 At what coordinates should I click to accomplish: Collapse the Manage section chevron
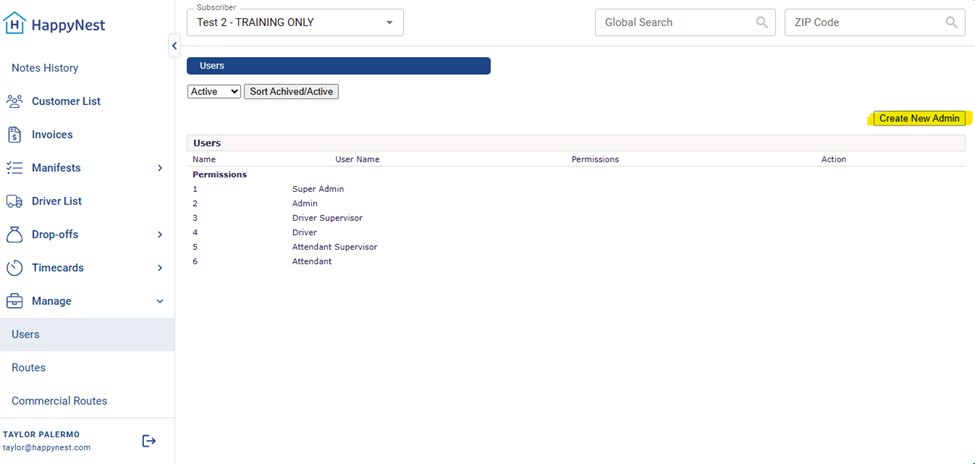click(160, 301)
